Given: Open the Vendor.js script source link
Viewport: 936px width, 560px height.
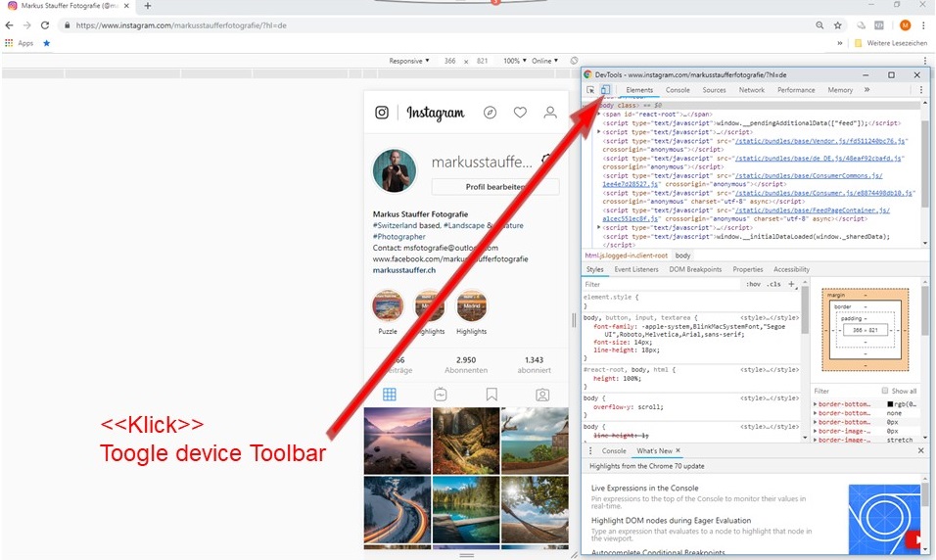Looking at the screenshot, I should (x=820, y=141).
